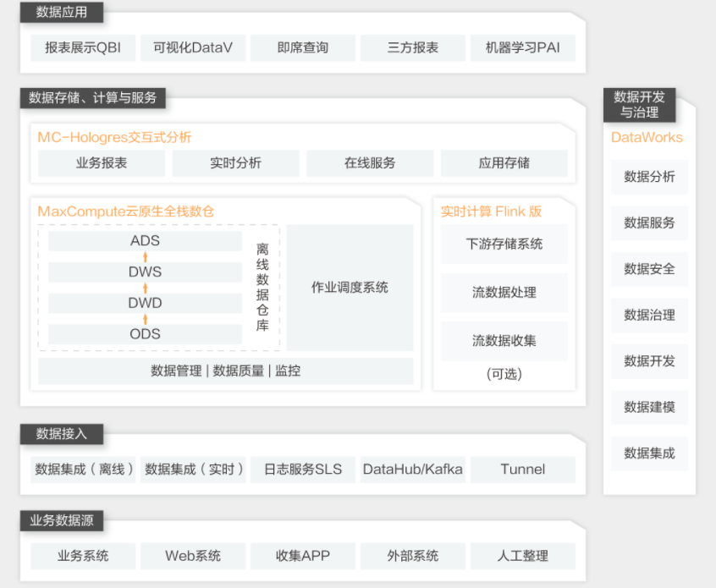Click the 数据开发与治理 header
Screen dimensions: 716x588
coord(639,105)
